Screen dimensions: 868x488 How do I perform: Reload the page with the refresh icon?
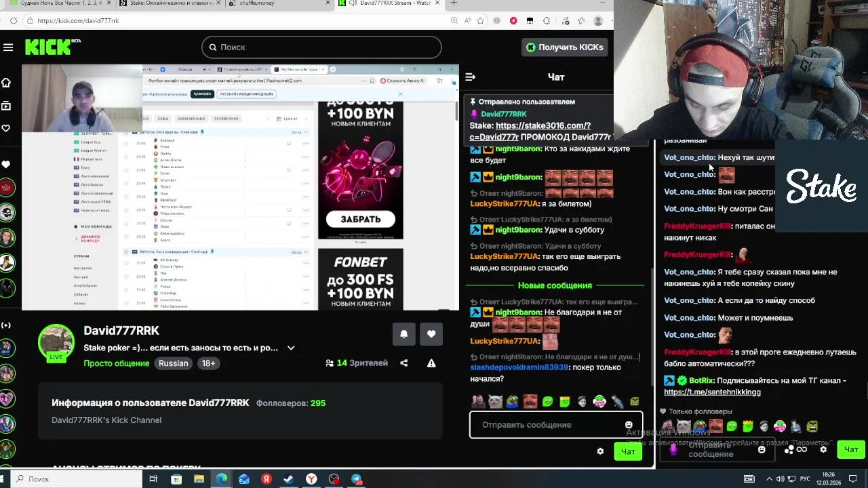(x=14, y=21)
